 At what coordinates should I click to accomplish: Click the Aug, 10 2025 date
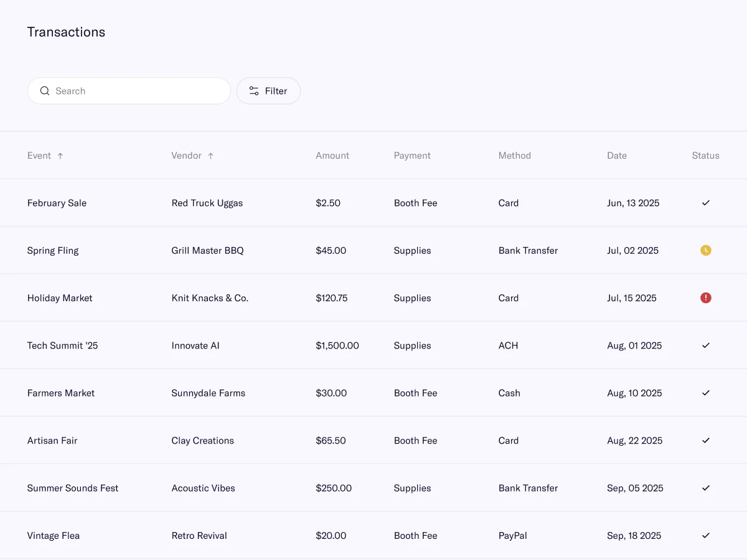(634, 393)
